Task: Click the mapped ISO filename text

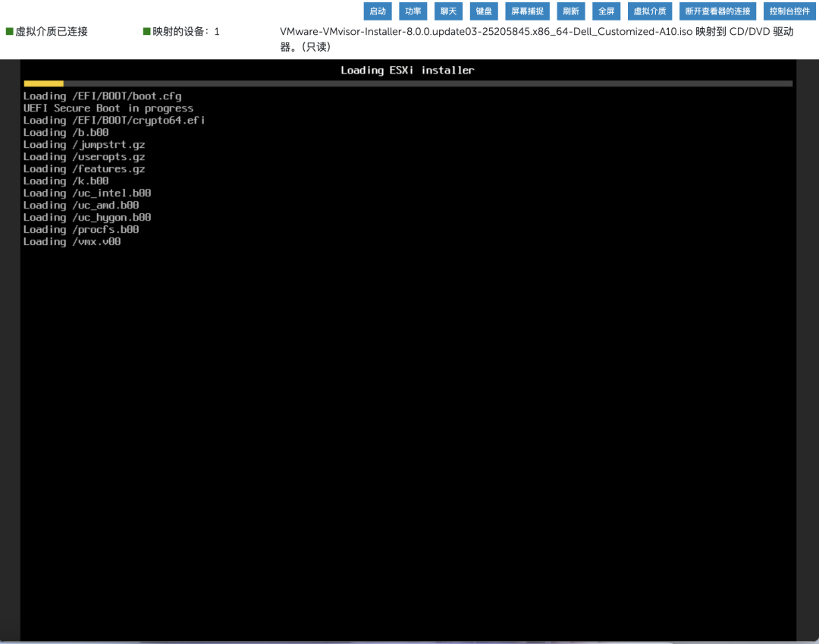Action: (486, 31)
